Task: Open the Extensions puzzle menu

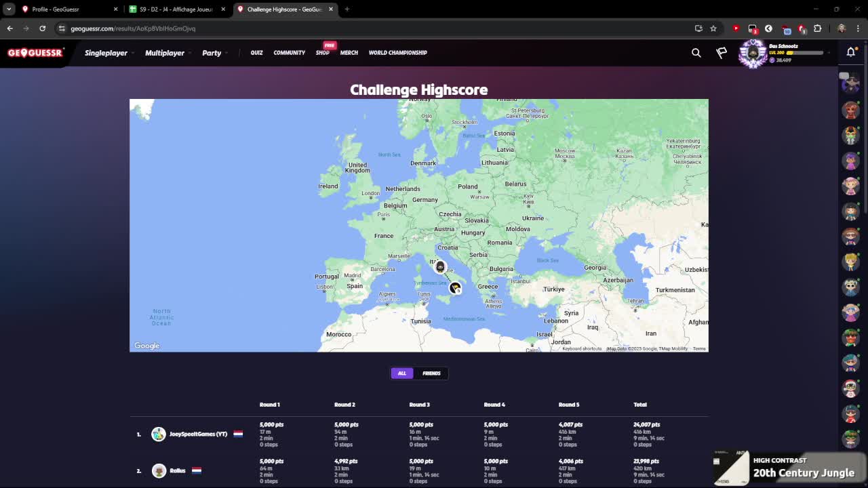Action: click(818, 28)
